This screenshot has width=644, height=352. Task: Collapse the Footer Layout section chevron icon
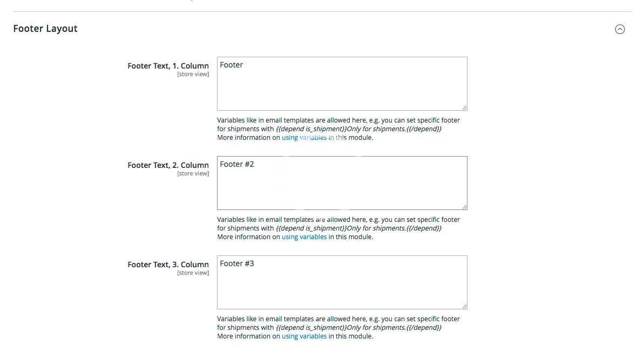620,29
